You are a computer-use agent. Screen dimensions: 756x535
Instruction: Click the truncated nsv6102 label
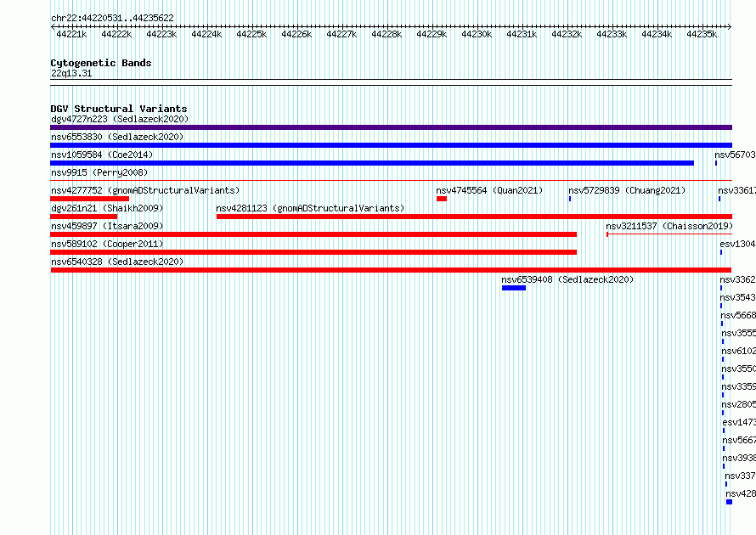(x=739, y=351)
